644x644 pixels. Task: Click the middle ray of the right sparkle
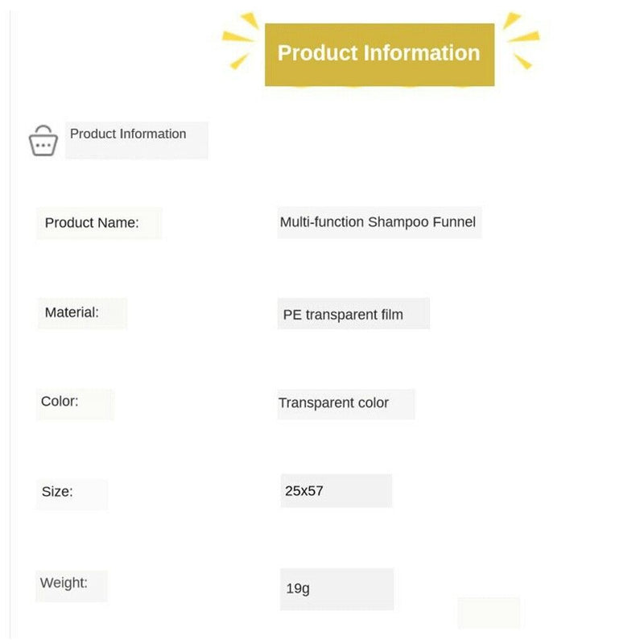click(523, 36)
